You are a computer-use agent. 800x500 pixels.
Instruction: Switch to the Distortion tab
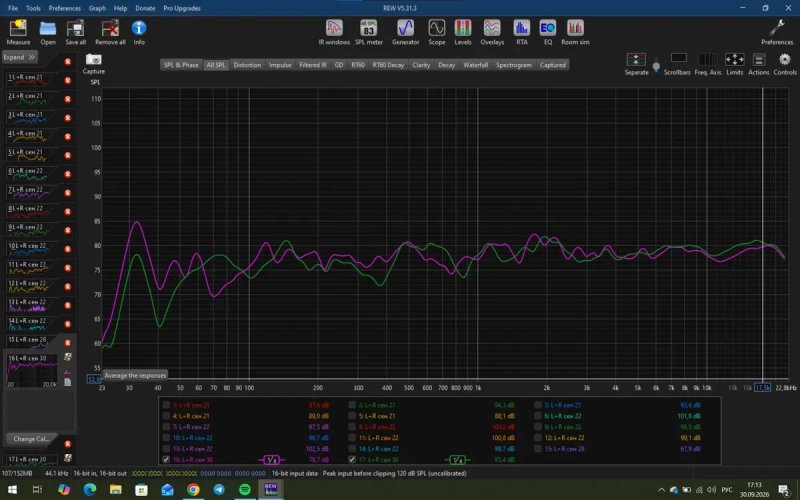click(x=247, y=65)
